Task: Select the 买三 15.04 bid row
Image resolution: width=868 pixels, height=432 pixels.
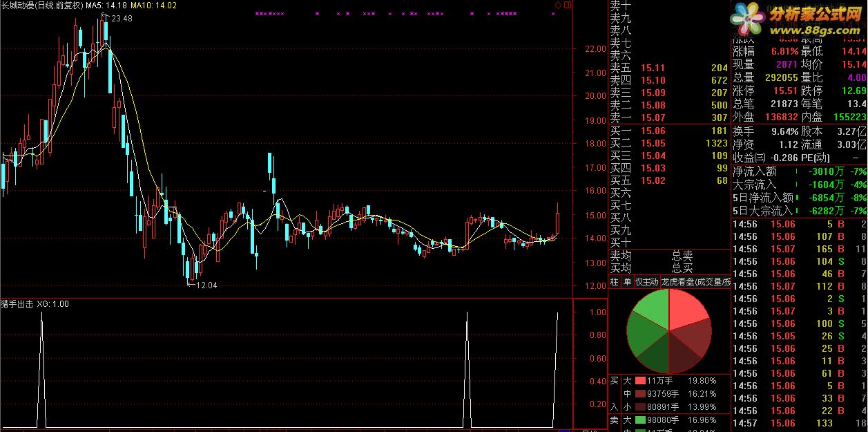Action: point(669,156)
